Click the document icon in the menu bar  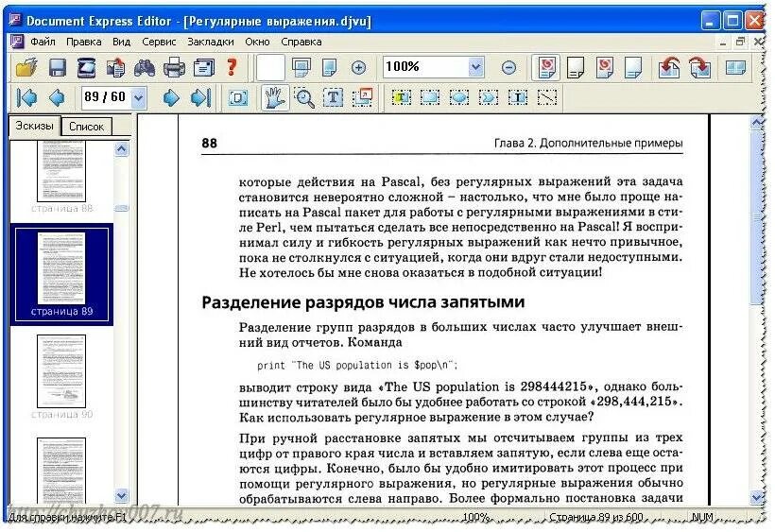tap(17, 42)
